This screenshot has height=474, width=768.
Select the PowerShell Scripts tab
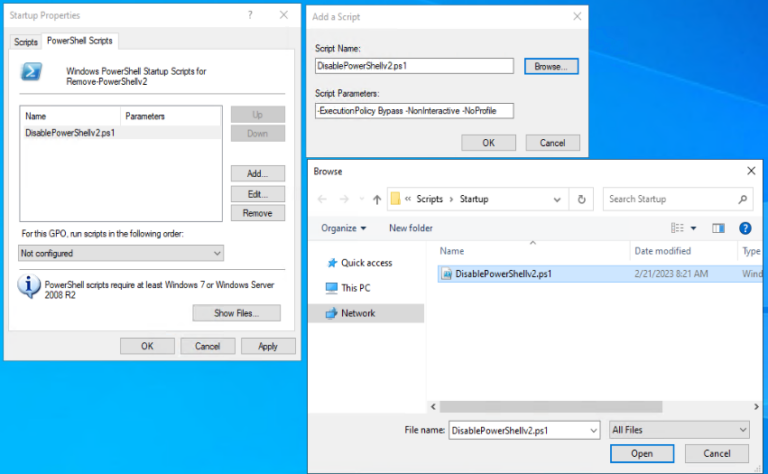(80, 41)
